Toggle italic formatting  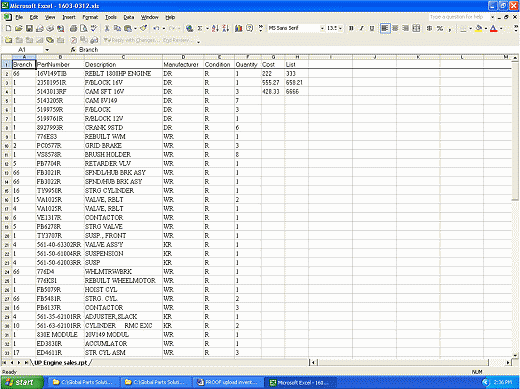coord(361,29)
